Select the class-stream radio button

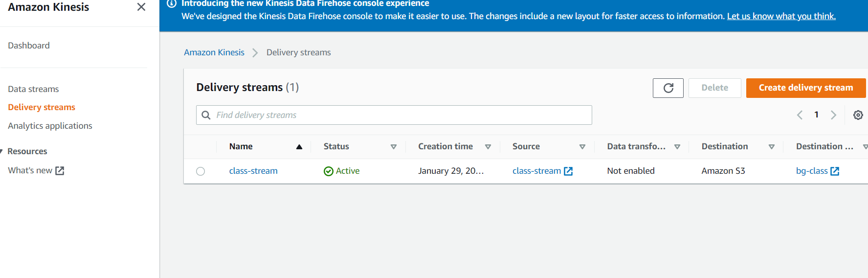[200, 171]
